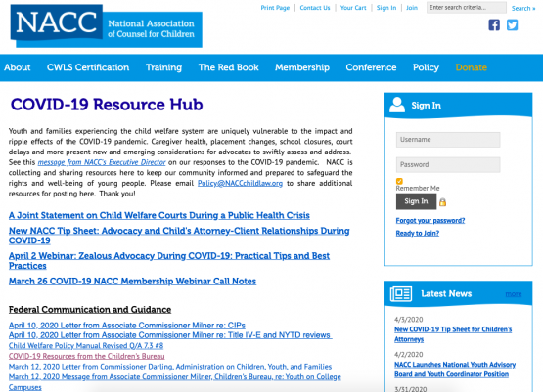Click the Join link in top bar
Screen dimensions: 543x392
(412, 8)
